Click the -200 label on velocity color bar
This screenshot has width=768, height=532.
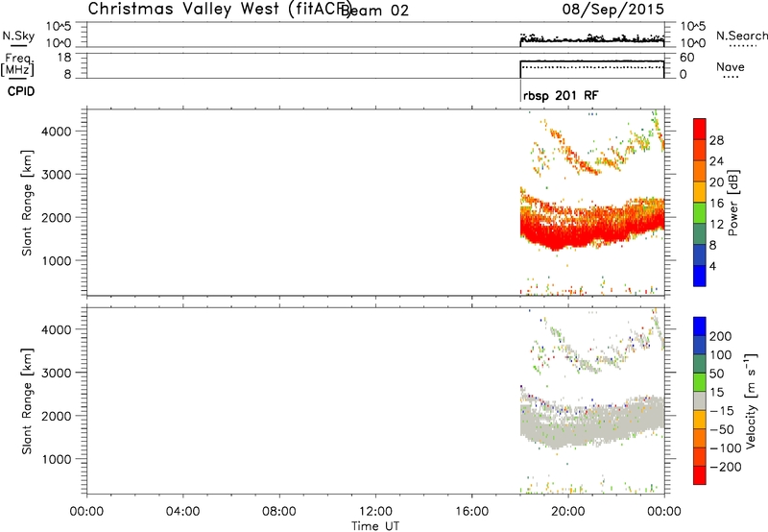726,467
